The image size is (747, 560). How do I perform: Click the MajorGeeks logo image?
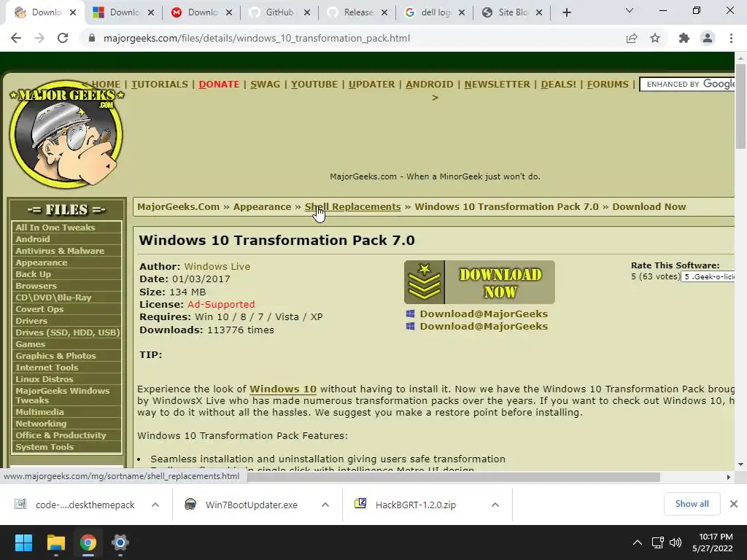pos(66,134)
